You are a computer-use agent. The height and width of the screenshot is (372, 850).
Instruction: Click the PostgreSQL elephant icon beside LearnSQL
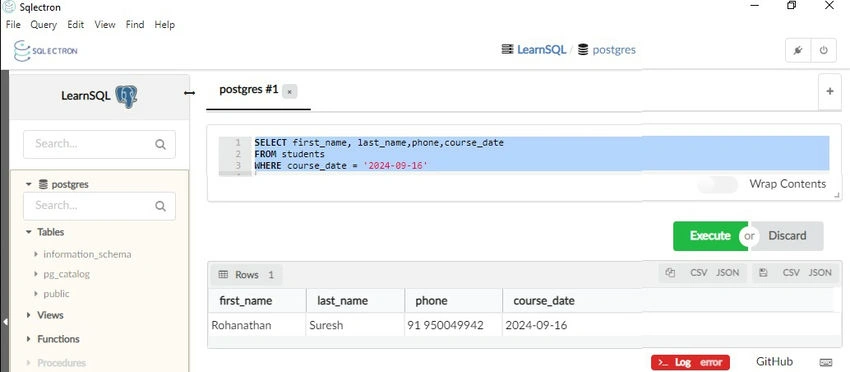126,97
